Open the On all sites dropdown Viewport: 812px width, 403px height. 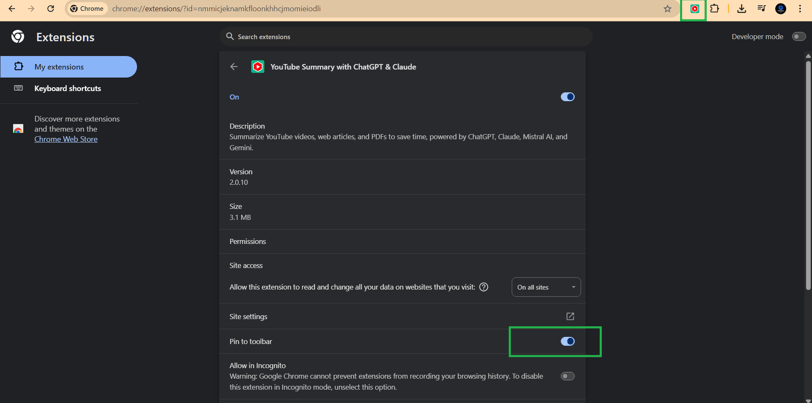tap(546, 287)
